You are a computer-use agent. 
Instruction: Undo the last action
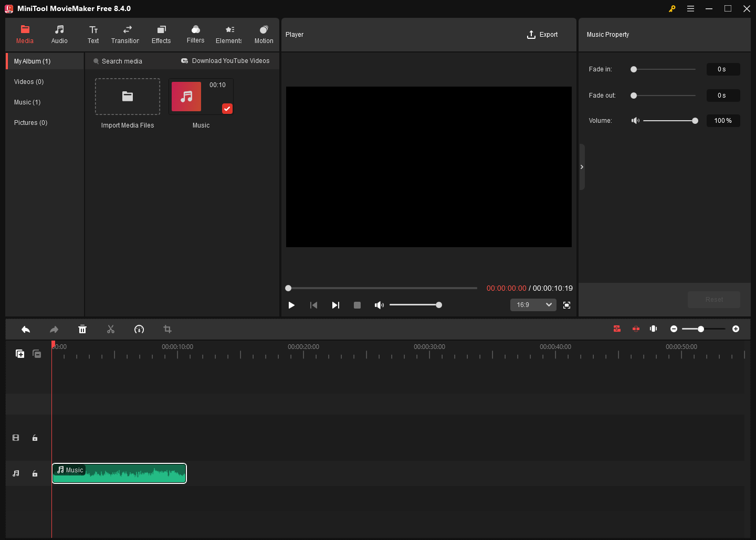click(x=26, y=329)
